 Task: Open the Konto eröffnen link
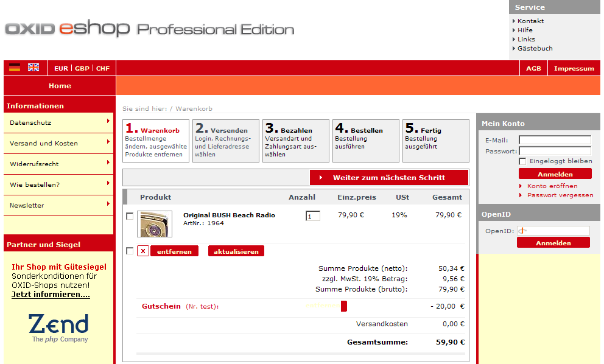click(550, 186)
